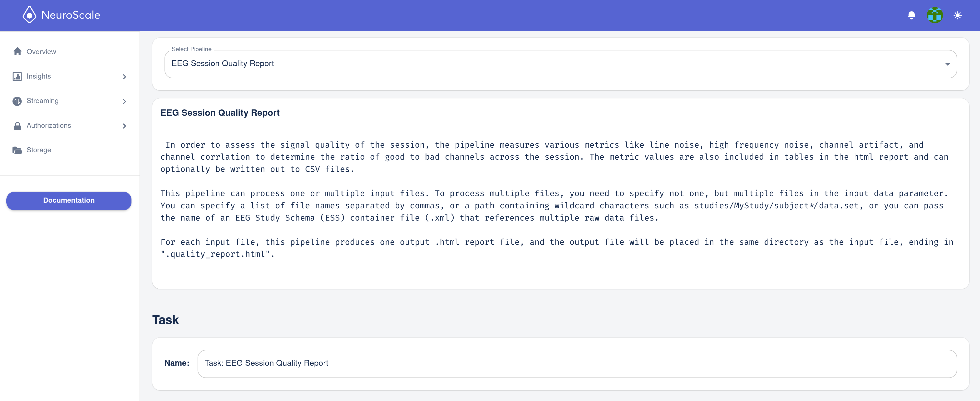Click the Overview home icon
This screenshot has width=980, height=401.
pos(17,51)
